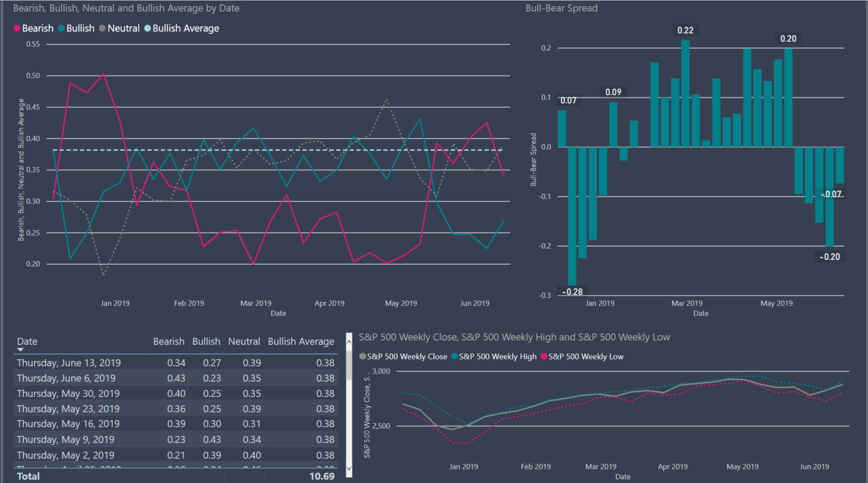Click the Bullish Average legend marker
868x483 pixels.
point(147,28)
